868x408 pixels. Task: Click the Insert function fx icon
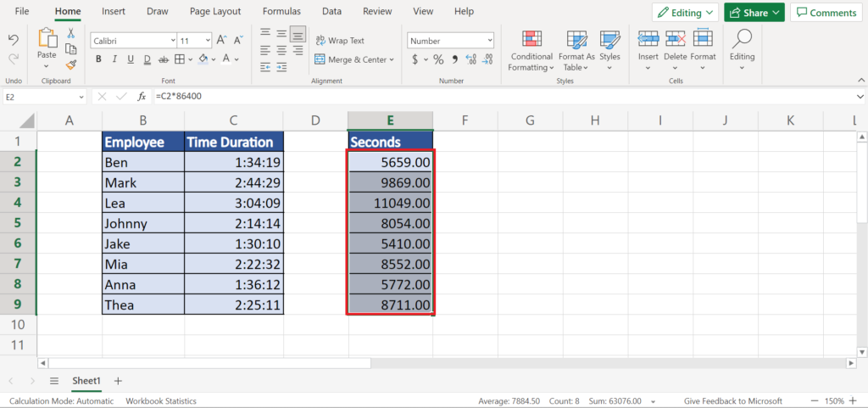(x=142, y=97)
